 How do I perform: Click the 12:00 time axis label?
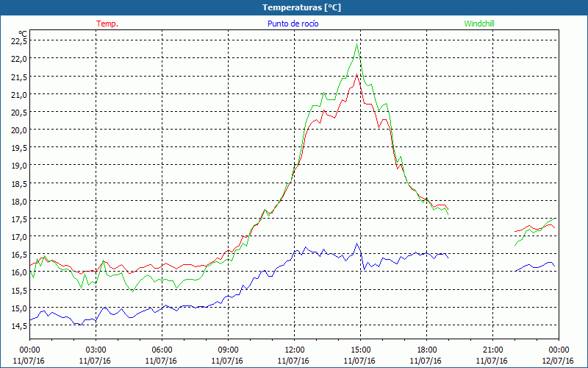(295, 350)
